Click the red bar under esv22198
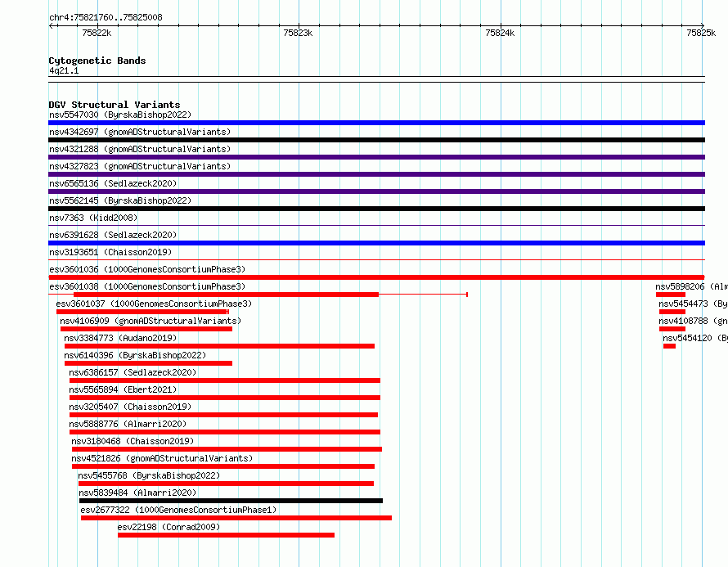 pyautogui.click(x=226, y=535)
